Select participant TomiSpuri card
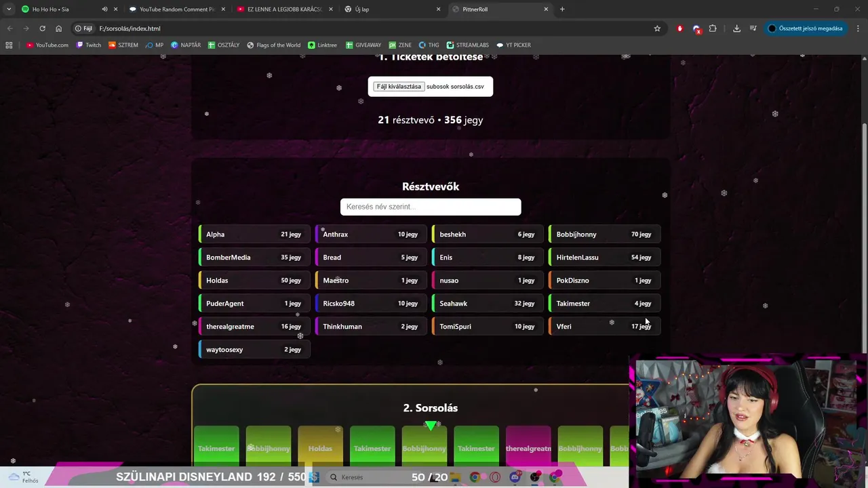 coord(488,327)
